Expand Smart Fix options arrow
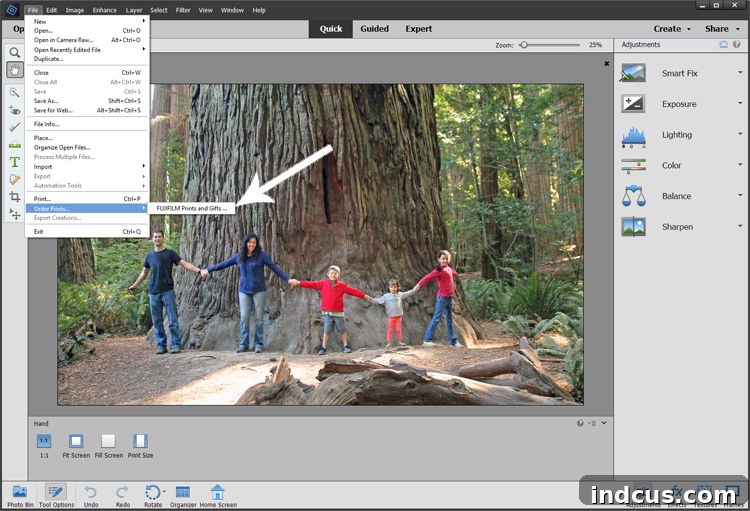 click(740, 73)
